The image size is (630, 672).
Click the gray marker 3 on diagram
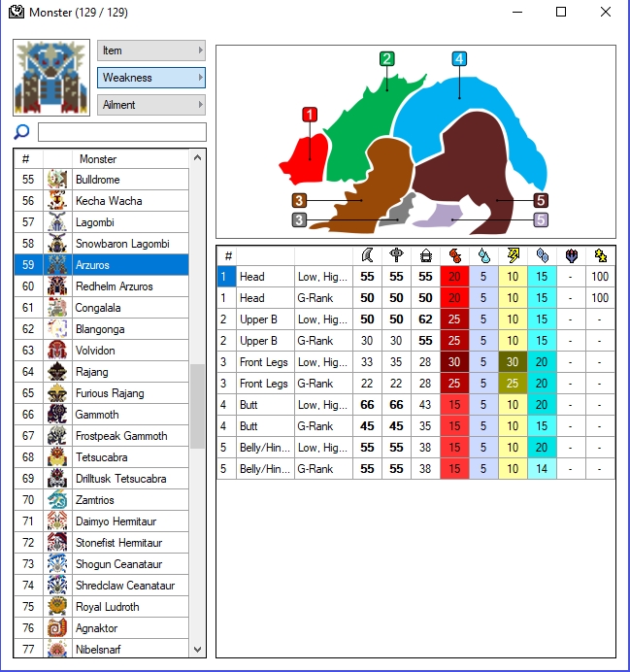point(299,219)
